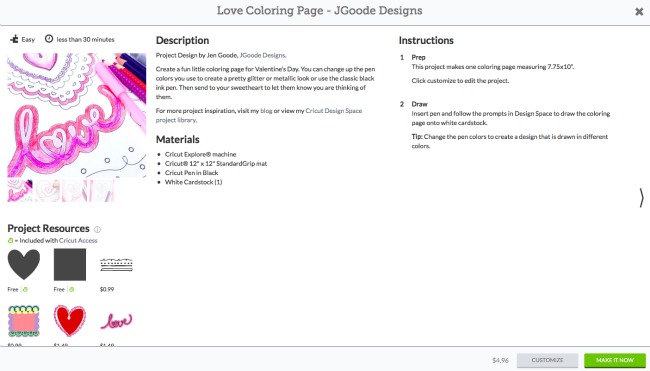Click the Make It Now button
This screenshot has height=371, width=650.
point(615,360)
